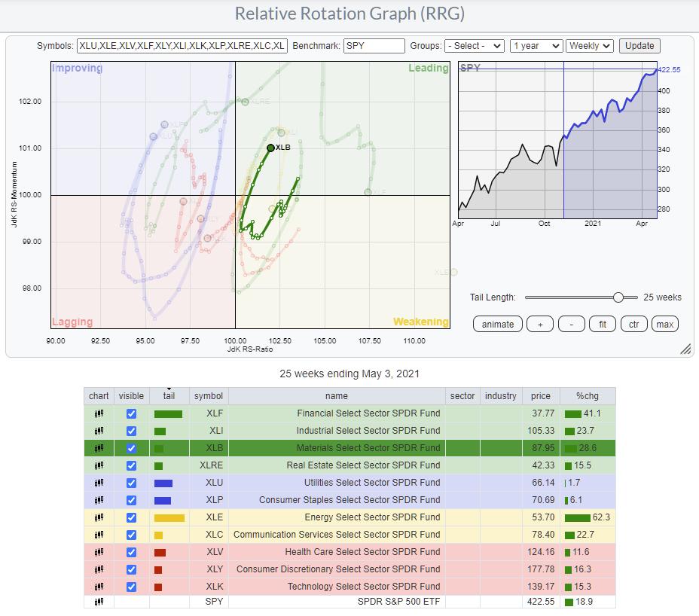Expand the 1 year period dropdown
Image resolution: width=699 pixels, height=616 pixels.
(536, 46)
